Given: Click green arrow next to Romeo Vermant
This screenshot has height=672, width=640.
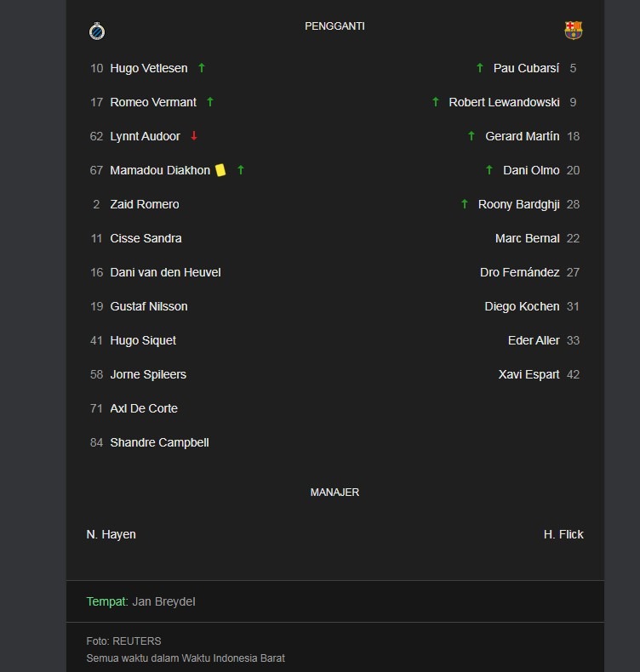Looking at the screenshot, I should [210, 102].
